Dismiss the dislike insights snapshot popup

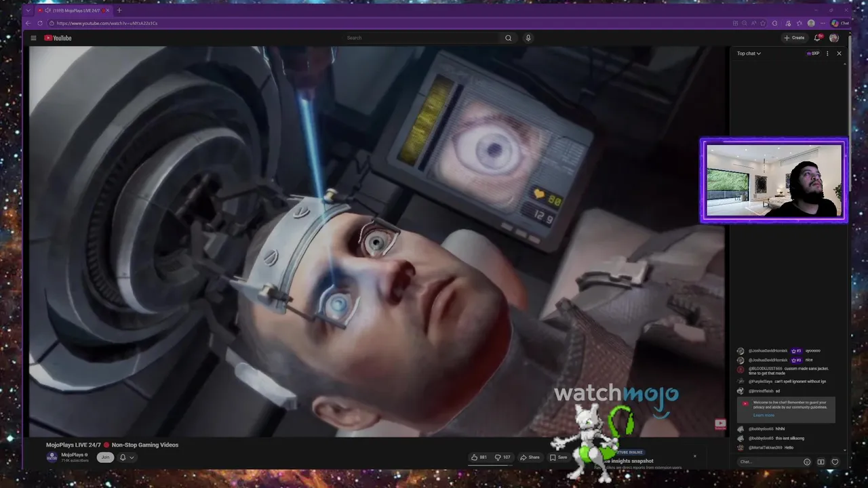(694, 456)
